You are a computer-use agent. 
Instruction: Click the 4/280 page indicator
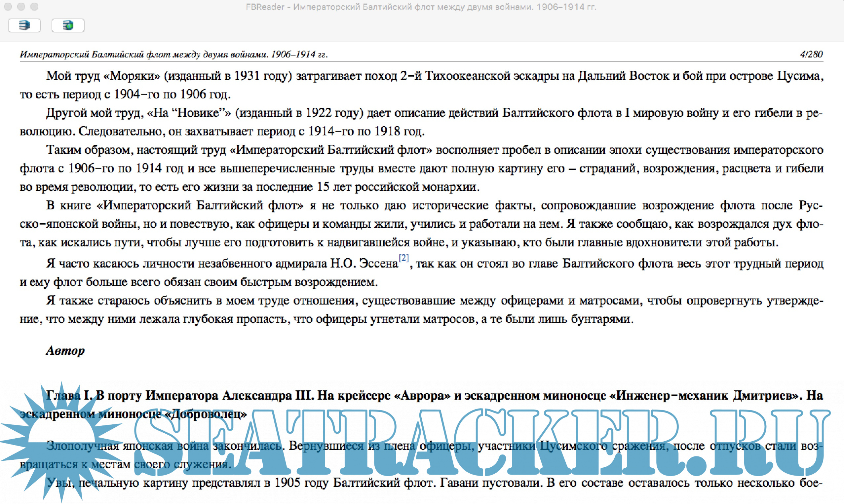(811, 54)
